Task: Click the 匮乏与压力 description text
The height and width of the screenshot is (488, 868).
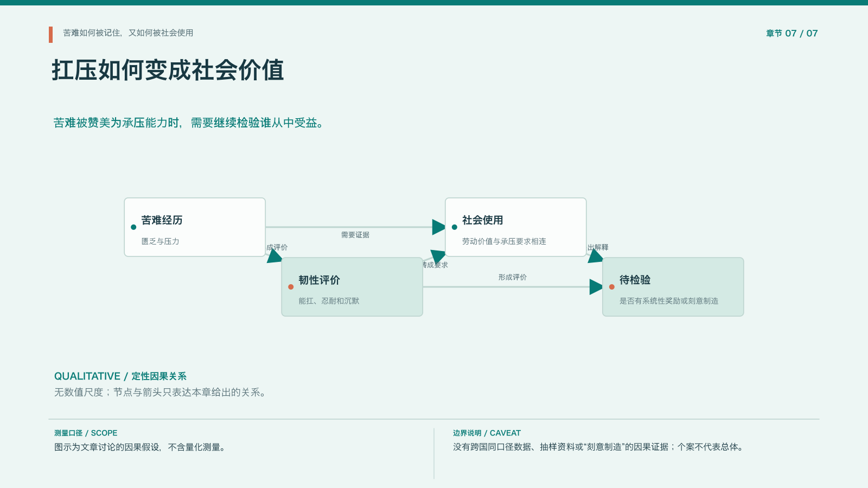Action: pos(160,241)
